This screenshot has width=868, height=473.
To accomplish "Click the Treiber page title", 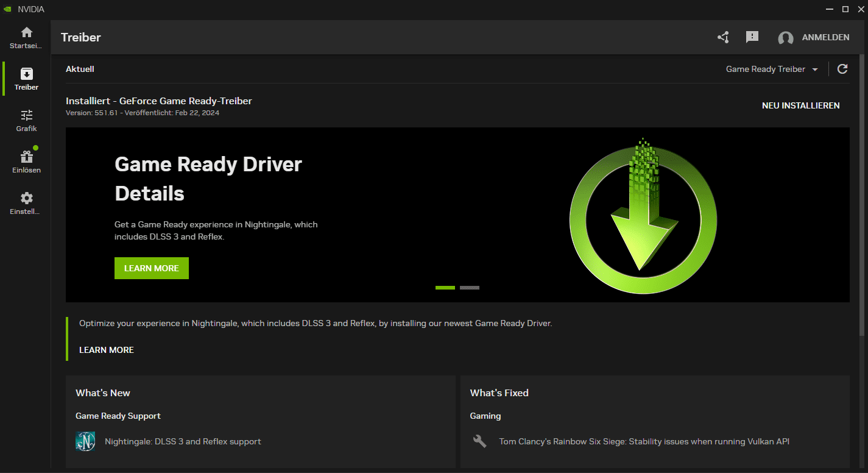I will coord(81,37).
